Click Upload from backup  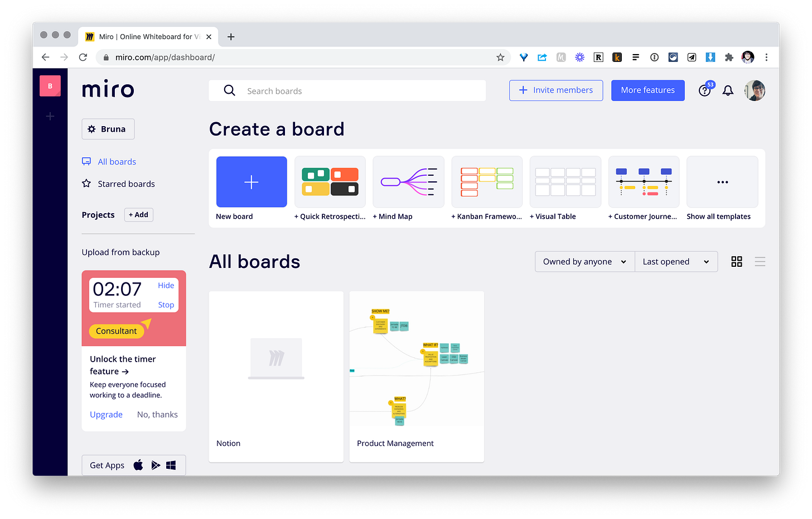coord(120,252)
